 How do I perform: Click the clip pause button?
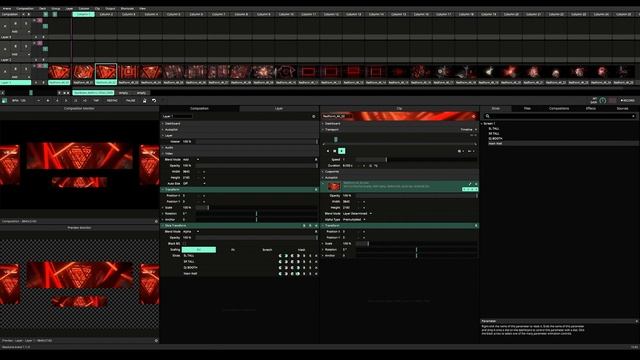pyautogui.click(x=335, y=151)
